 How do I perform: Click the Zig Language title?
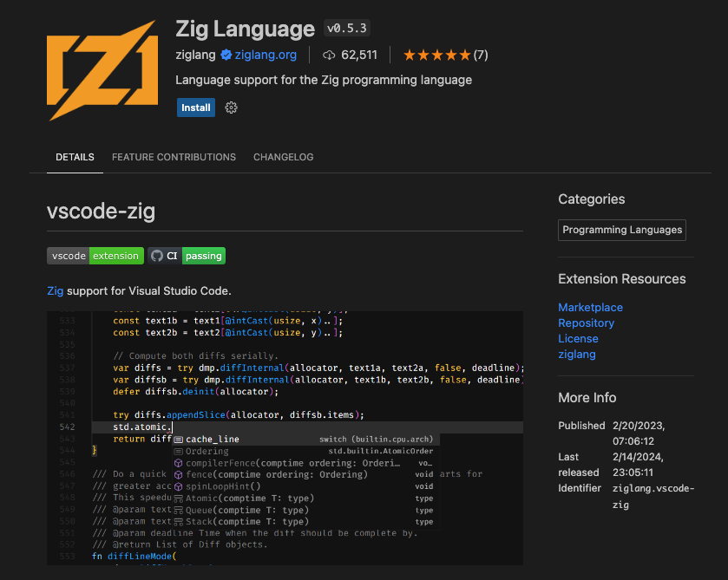246,29
